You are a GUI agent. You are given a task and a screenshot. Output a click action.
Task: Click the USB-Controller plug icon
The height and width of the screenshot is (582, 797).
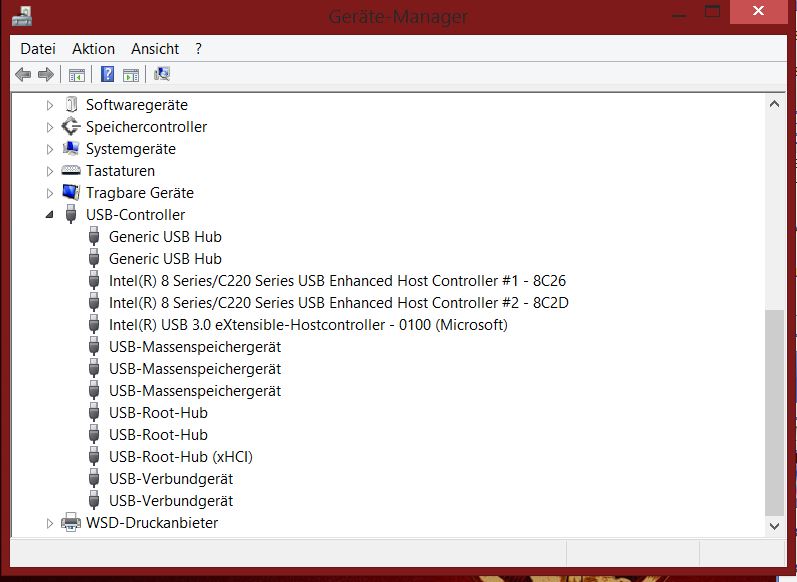pyautogui.click(x=71, y=215)
